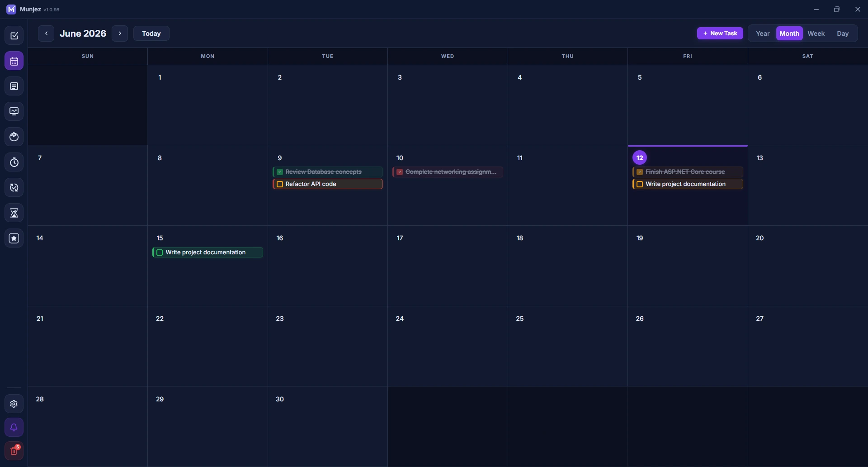
Task: Open the star favorites sidebar icon
Action: coord(14,238)
